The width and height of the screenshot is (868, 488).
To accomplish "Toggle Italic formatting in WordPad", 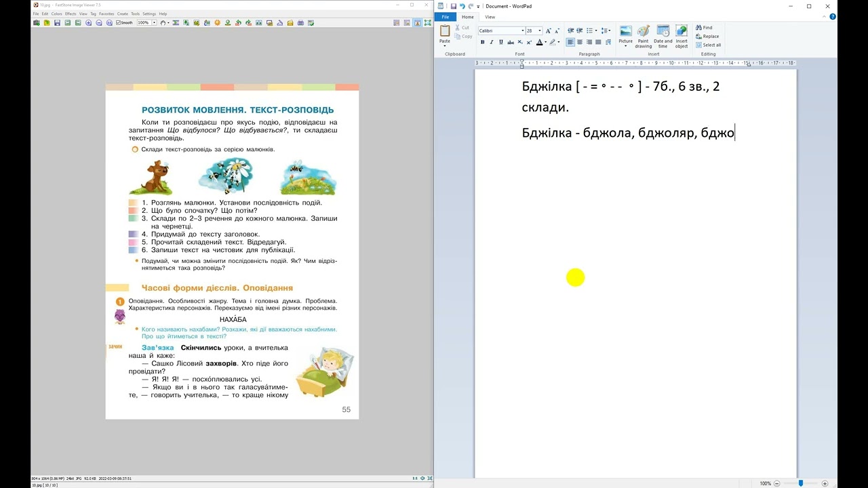I will [x=492, y=42].
